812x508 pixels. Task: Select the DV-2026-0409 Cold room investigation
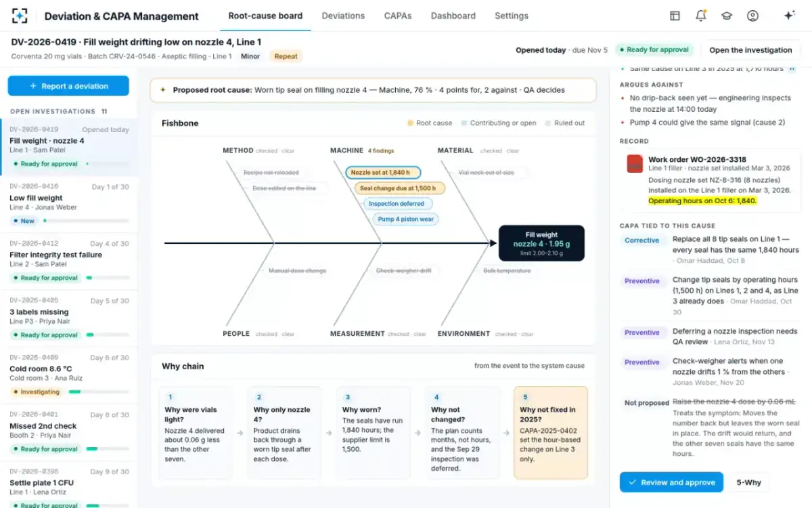coord(68,376)
